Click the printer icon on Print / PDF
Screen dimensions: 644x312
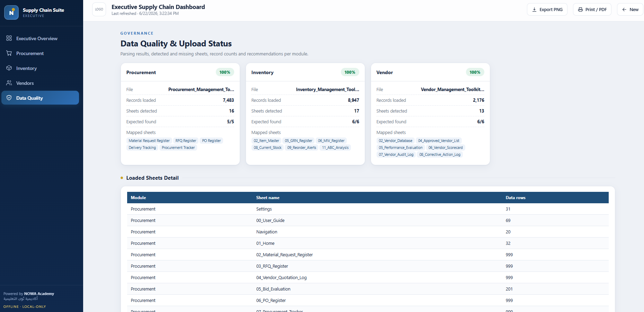[x=580, y=10]
